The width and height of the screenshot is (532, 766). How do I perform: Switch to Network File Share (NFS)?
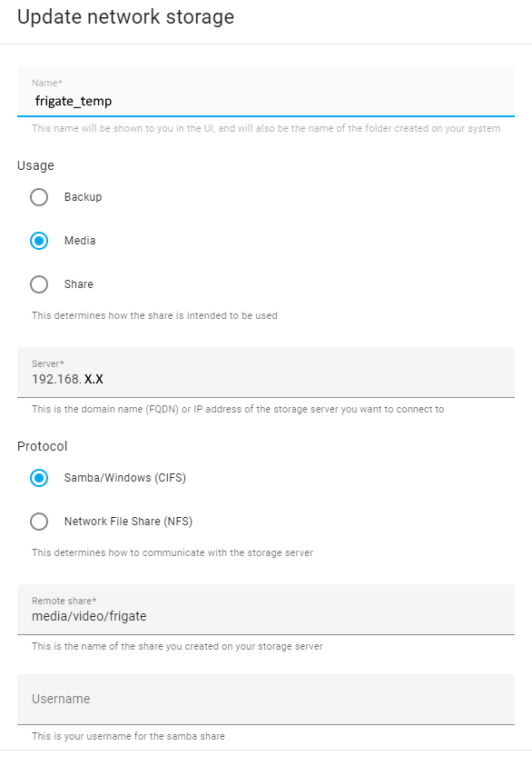[38, 521]
